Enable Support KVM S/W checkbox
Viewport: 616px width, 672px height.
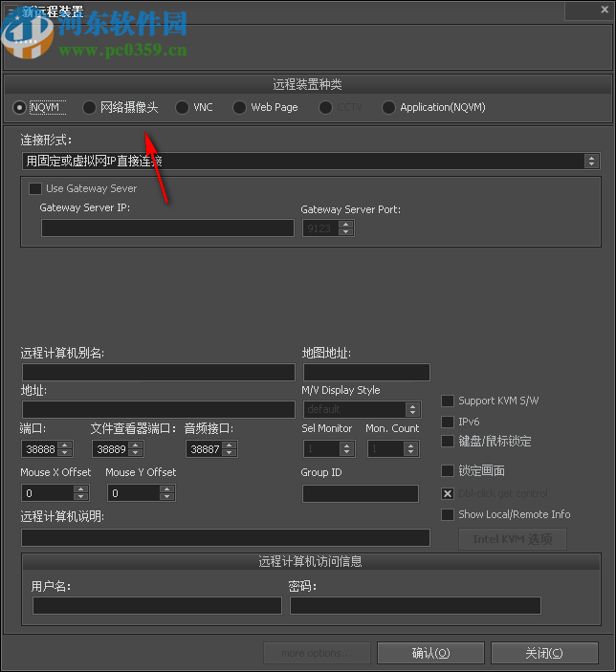click(x=448, y=401)
